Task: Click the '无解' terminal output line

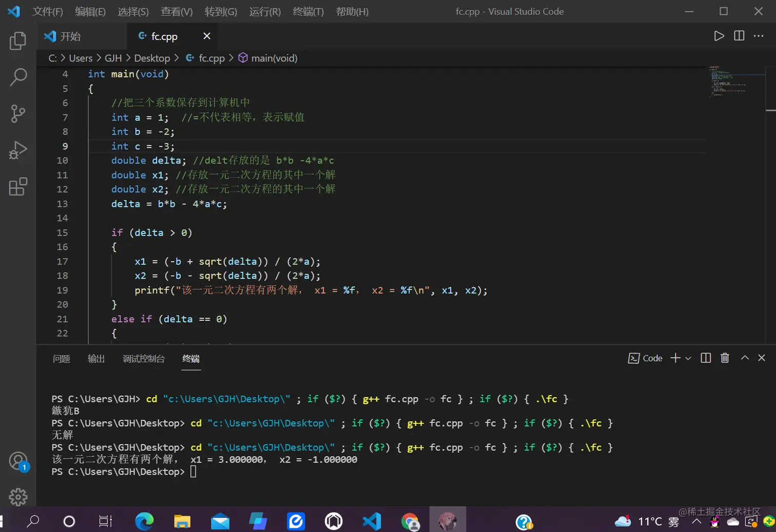Action: 62,435
